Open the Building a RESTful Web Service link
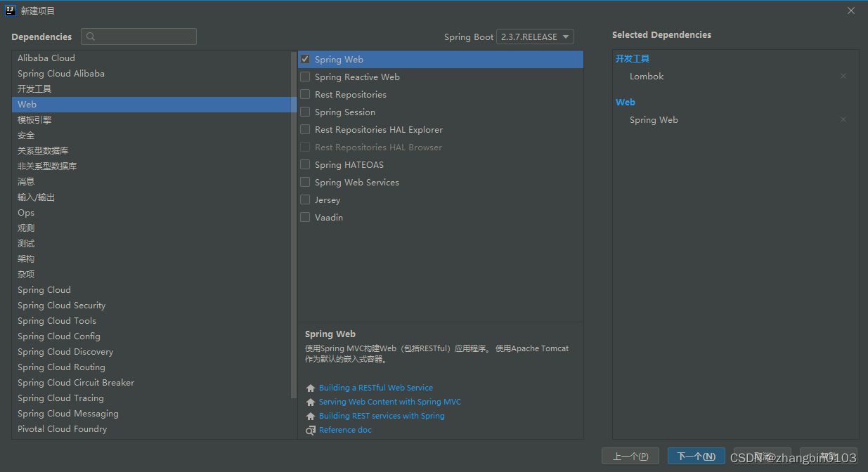 (x=376, y=388)
